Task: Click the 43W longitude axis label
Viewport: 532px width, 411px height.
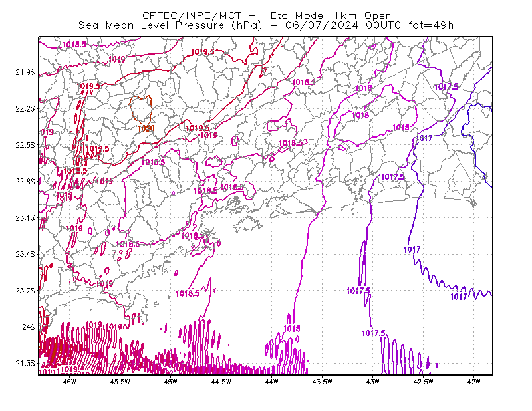Action: point(373,382)
